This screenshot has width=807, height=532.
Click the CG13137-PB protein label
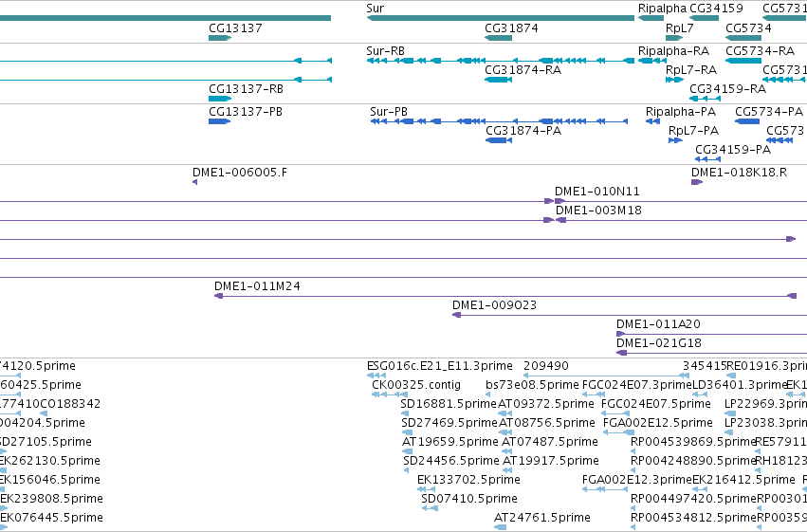coord(246,112)
